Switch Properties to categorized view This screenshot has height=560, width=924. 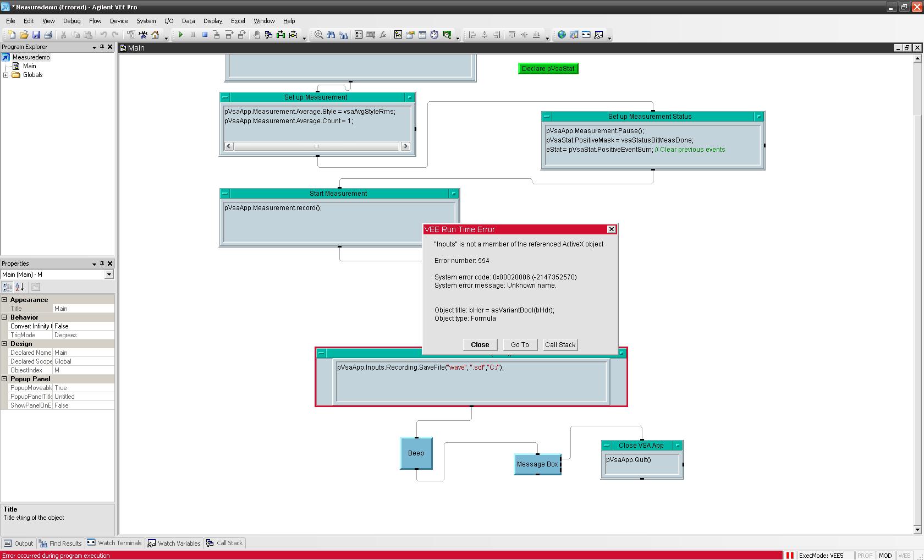[x=7, y=287]
